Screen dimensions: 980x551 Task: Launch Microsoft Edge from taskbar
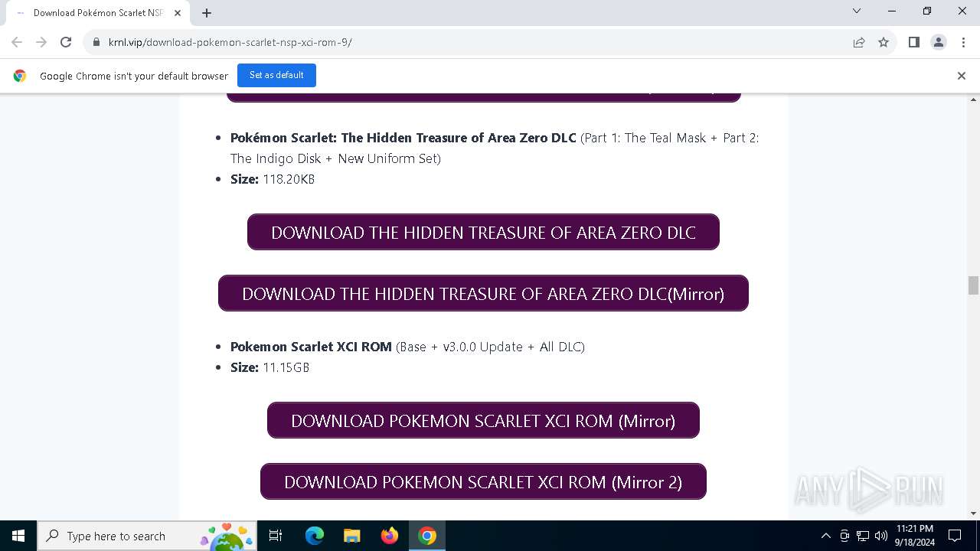[315, 536]
